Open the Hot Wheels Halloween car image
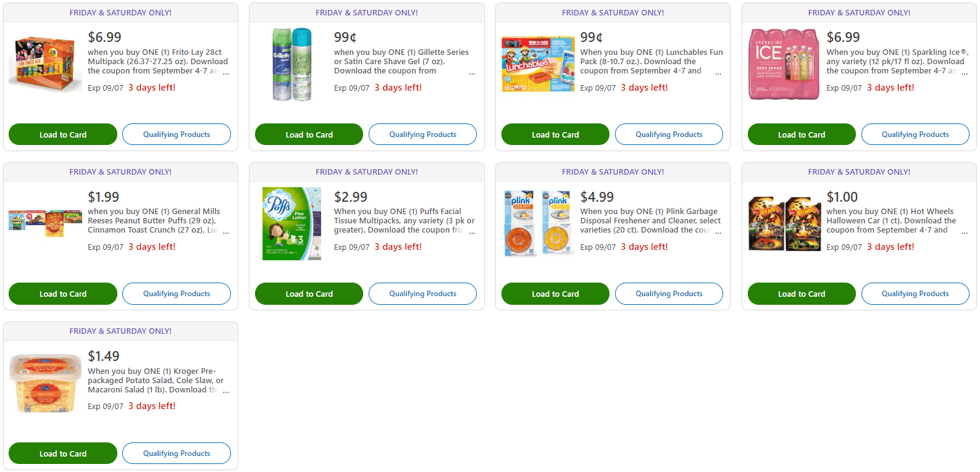The height and width of the screenshot is (472, 980). pos(784,223)
